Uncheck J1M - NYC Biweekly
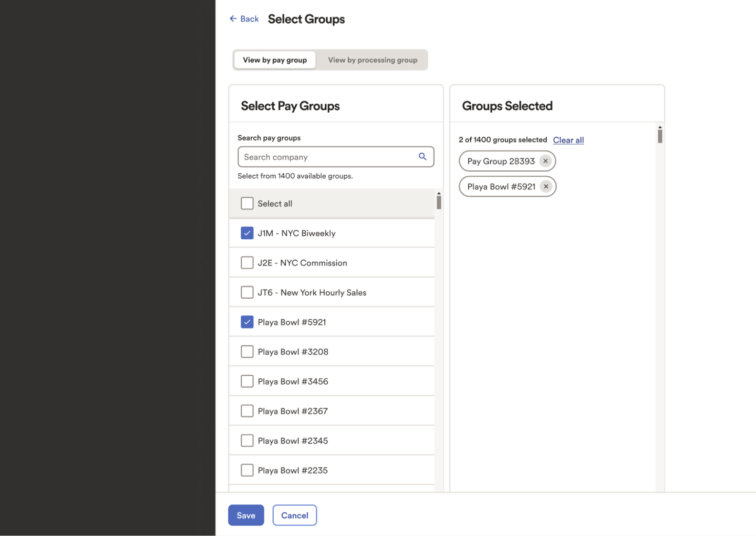Screen dimensions: 756x536 [x=247, y=233]
